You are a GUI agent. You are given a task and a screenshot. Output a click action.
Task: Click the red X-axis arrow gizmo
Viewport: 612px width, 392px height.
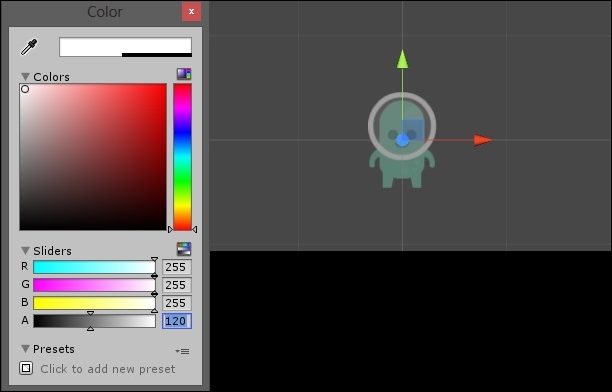(483, 140)
